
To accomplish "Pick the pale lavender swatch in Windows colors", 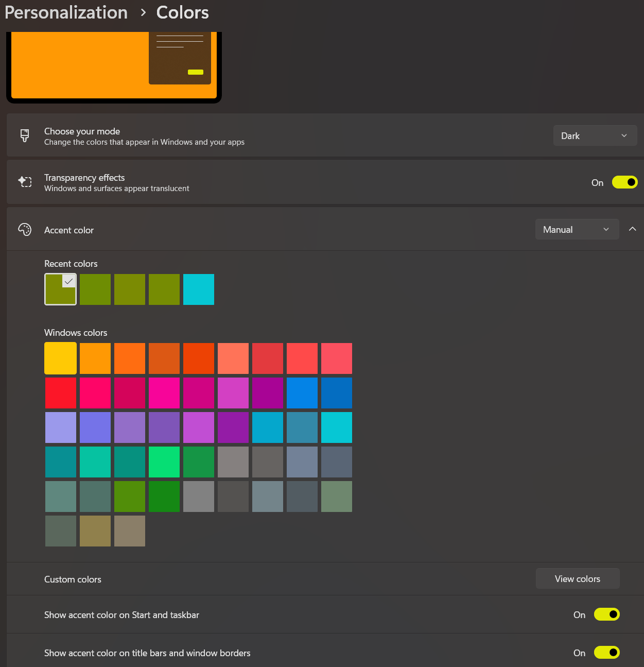I will [61, 427].
